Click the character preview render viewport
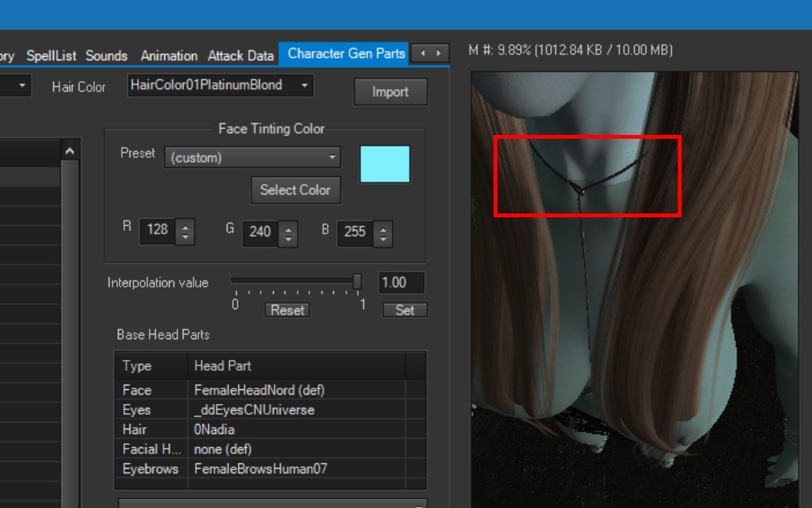 tap(635, 290)
